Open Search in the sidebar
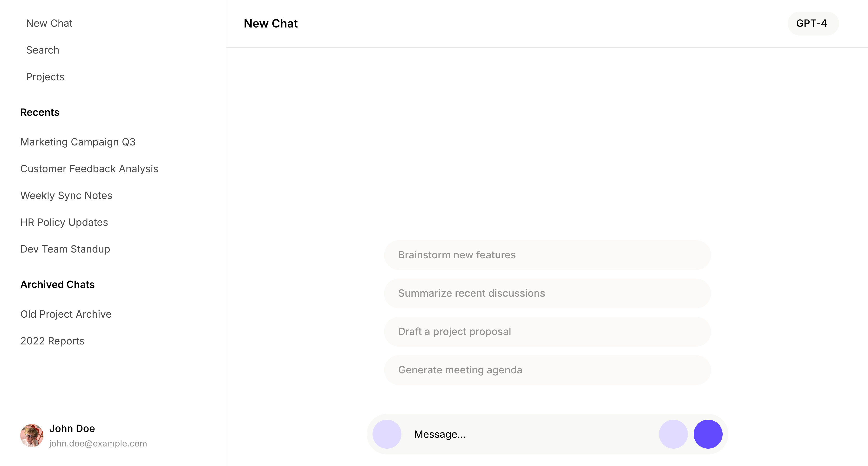868x466 pixels. (43, 50)
